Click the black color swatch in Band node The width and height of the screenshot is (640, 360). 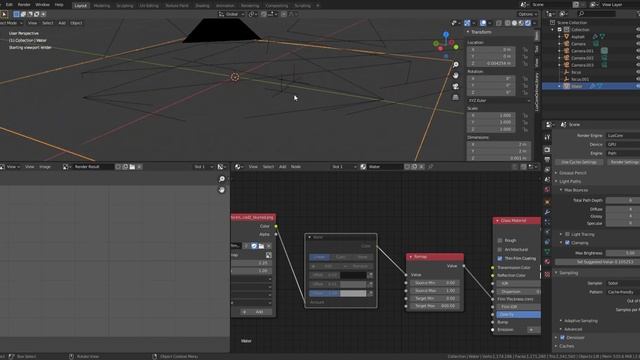(353, 275)
